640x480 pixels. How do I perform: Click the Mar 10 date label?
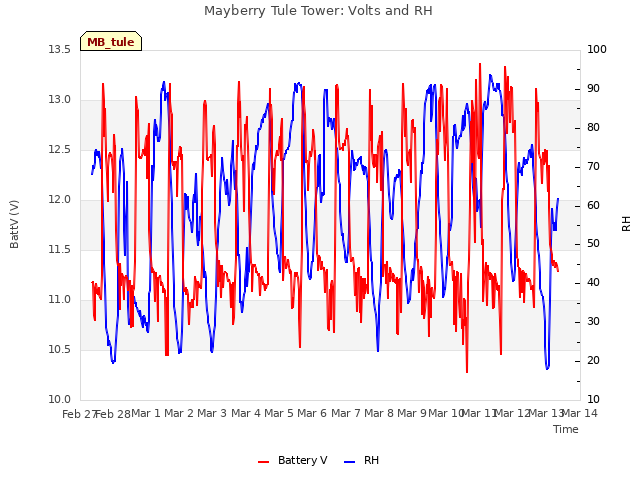446,413
